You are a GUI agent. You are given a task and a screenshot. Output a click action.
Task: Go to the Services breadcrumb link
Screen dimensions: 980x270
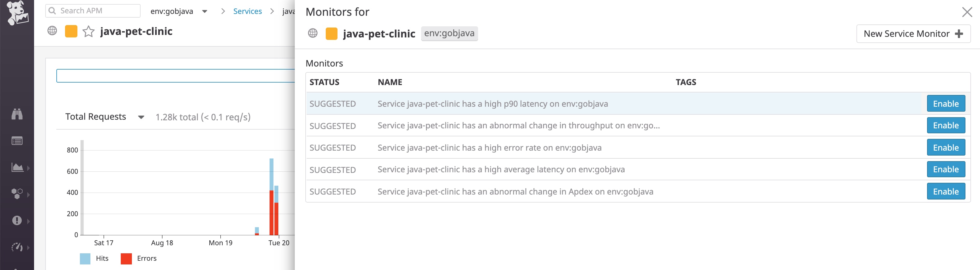[247, 11]
